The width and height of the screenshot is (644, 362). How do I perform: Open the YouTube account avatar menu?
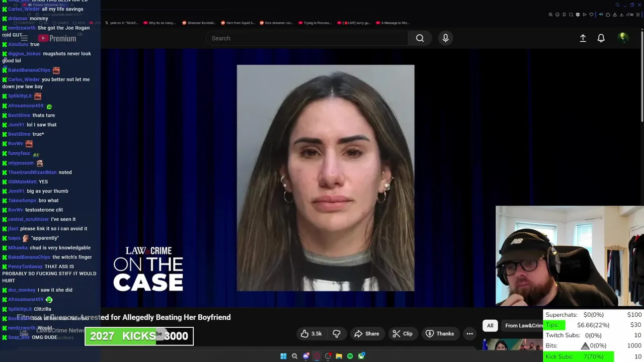pos(623,38)
